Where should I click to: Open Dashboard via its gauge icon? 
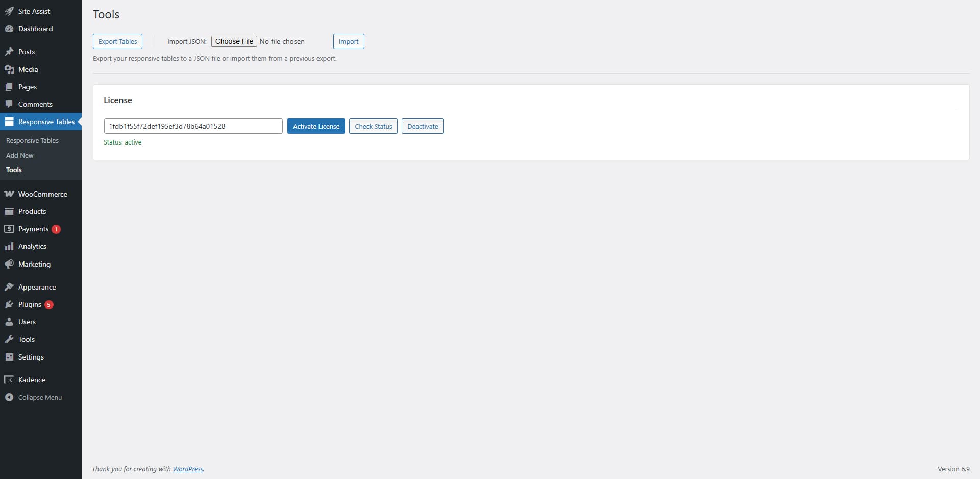pyautogui.click(x=9, y=29)
